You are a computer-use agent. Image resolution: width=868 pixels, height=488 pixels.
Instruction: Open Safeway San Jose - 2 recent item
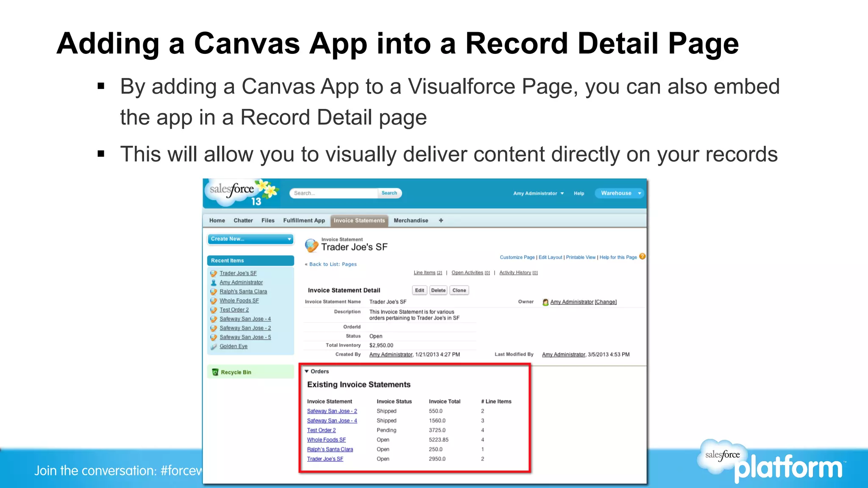point(245,328)
